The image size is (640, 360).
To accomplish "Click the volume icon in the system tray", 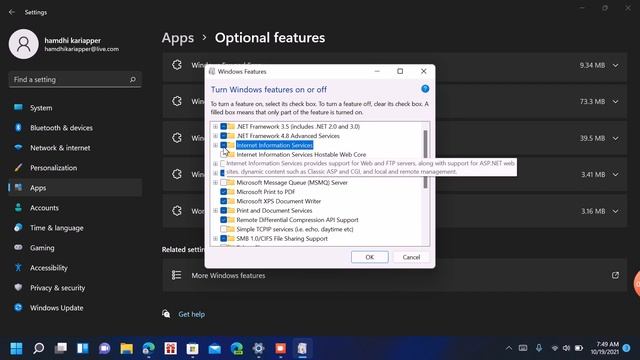I will click(x=566, y=348).
